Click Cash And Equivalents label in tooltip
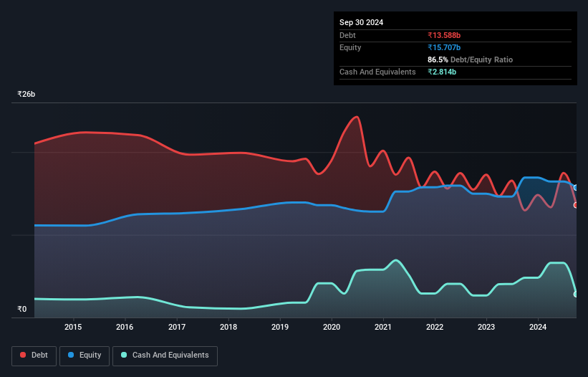 tap(377, 72)
